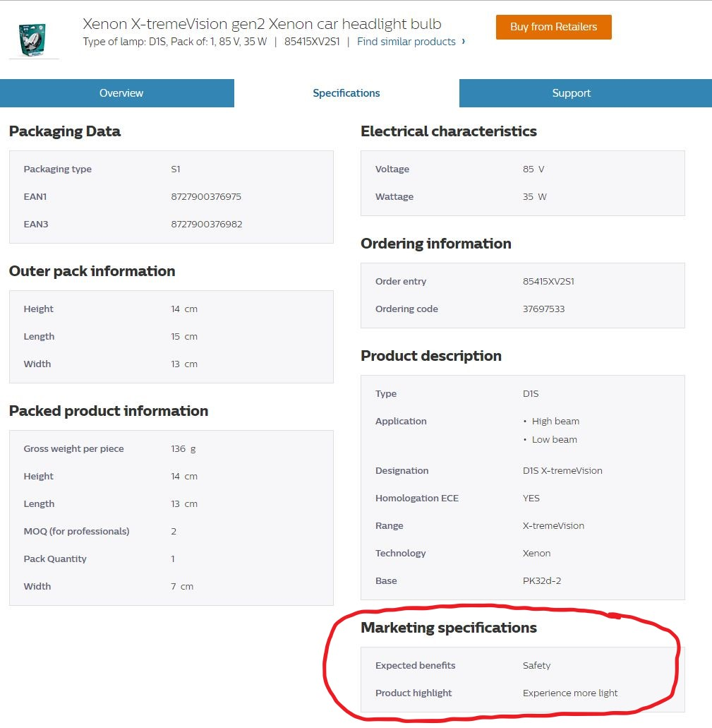Click the product title heading
Image resolution: width=712 pixels, height=728 pixels.
coord(262,24)
